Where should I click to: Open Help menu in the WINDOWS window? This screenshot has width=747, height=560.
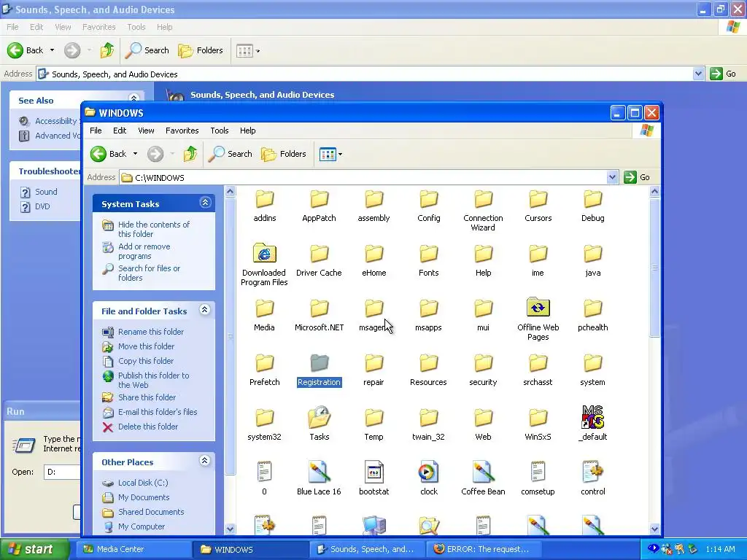click(247, 131)
